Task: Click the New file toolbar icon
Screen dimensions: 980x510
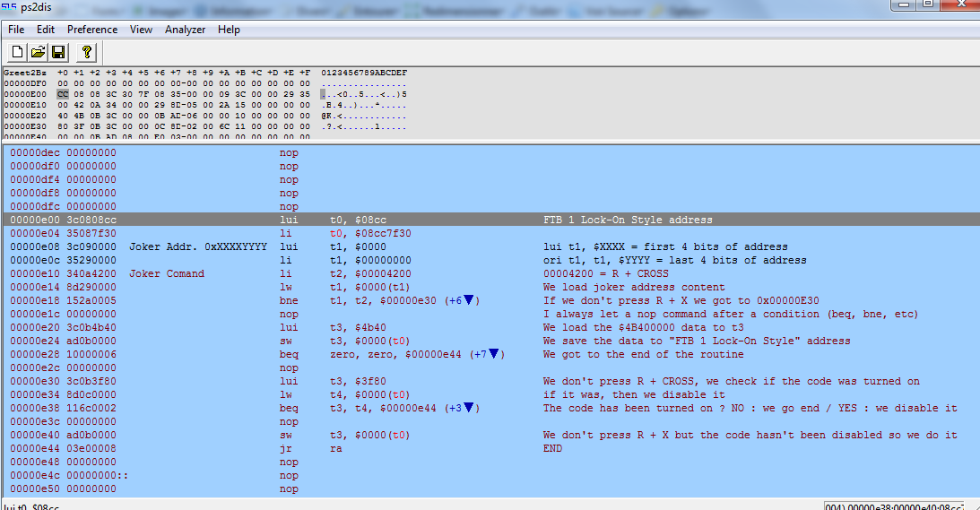Action: tap(17, 52)
